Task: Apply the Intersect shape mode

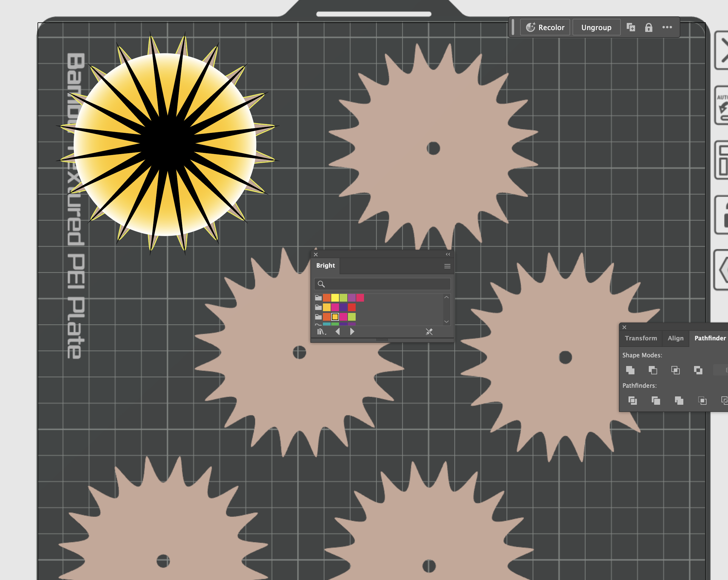Action: coord(675,370)
